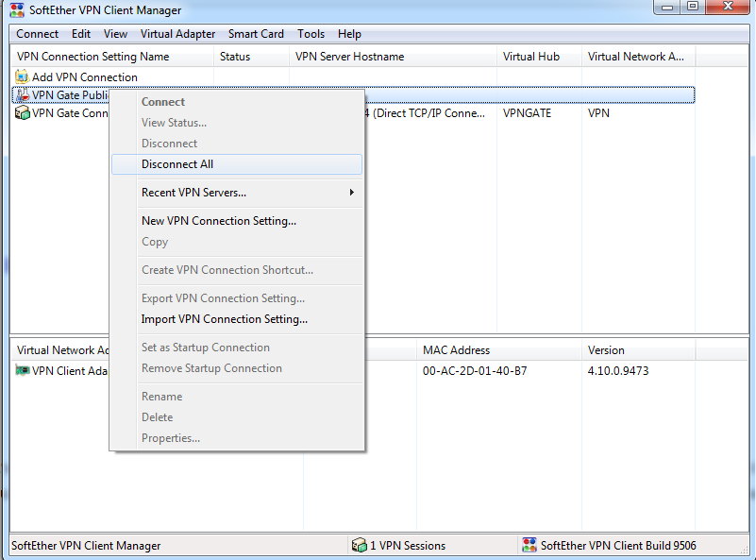Image resolution: width=756 pixels, height=560 pixels.
Task: Click the VPN Gate Connection row name
Action: pos(71,113)
